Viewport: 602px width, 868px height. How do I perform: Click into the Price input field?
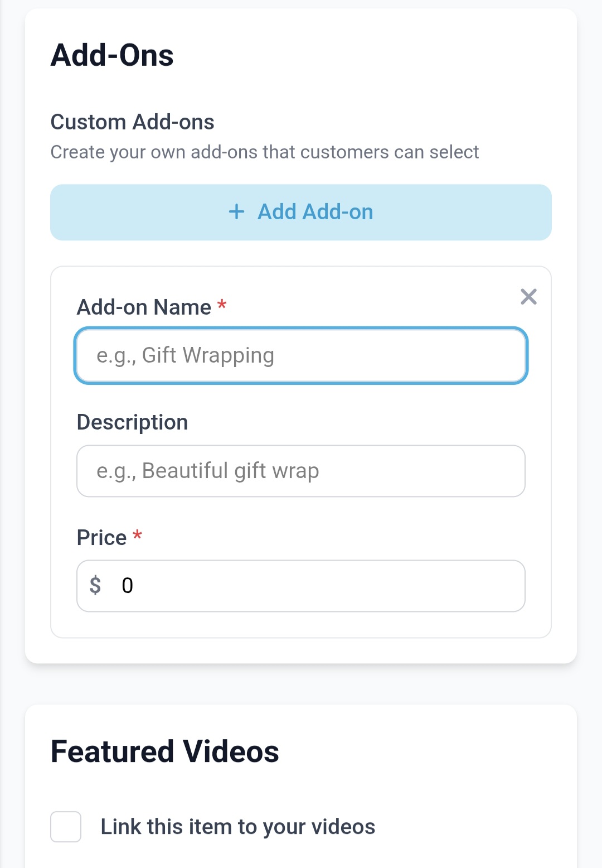(323, 586)
